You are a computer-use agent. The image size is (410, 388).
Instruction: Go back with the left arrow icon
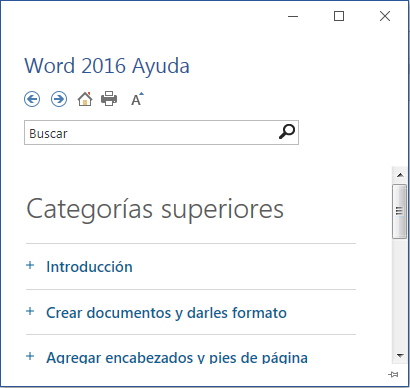tap(32, 99)
